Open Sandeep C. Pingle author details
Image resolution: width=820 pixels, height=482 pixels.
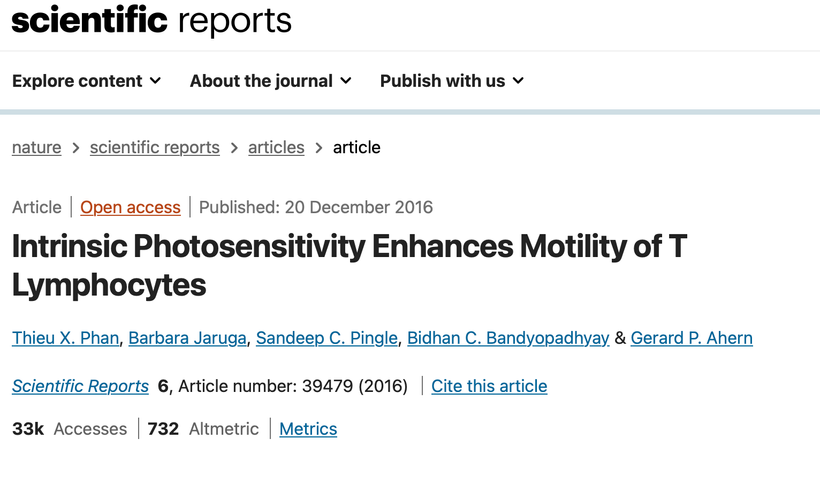point(327,338)
